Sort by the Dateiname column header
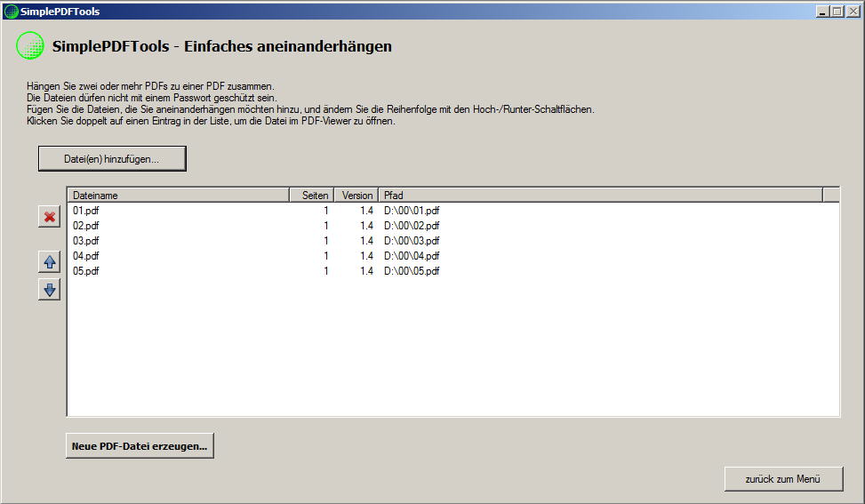This screenshot has height=504, width=865. click(x=178, y=196)
